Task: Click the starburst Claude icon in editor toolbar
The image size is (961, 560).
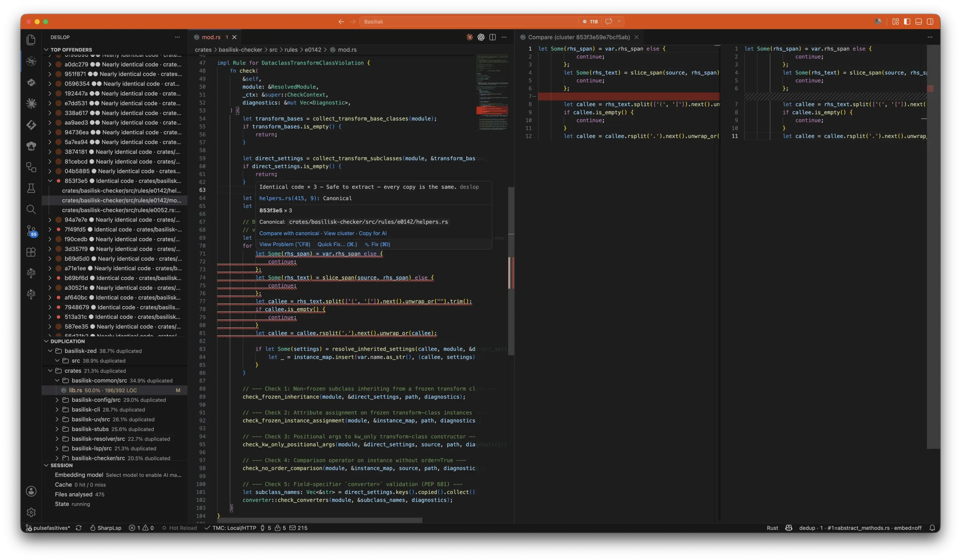Action: [470, 37]
